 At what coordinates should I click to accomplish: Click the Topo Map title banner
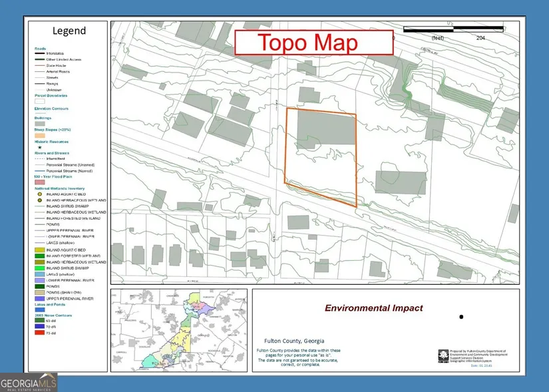point(307,43)
